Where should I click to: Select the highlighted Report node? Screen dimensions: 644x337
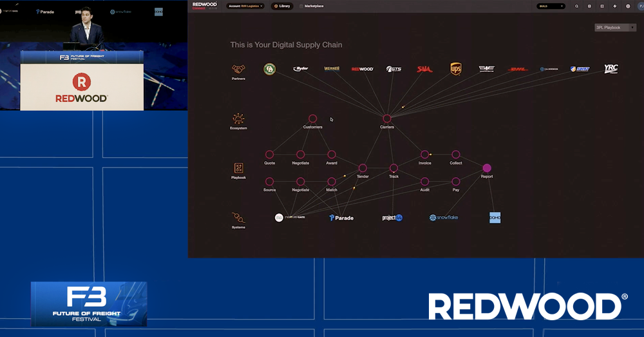(487, 168)
